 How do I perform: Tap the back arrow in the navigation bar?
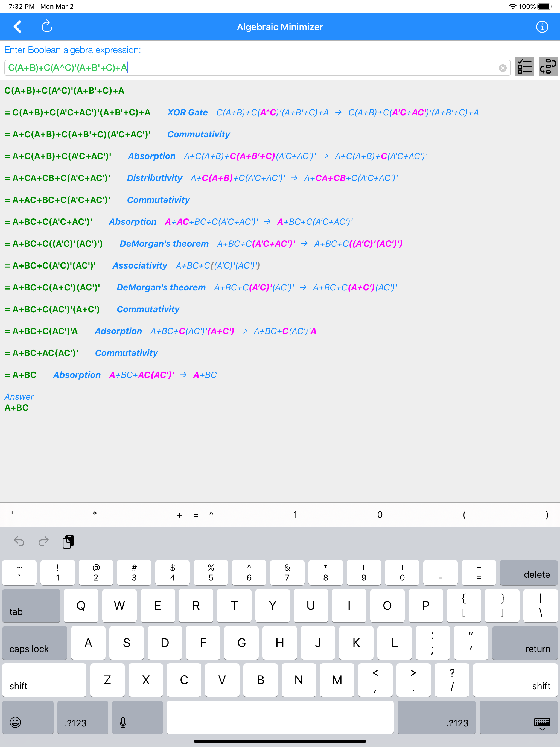(x=17, y=27)
